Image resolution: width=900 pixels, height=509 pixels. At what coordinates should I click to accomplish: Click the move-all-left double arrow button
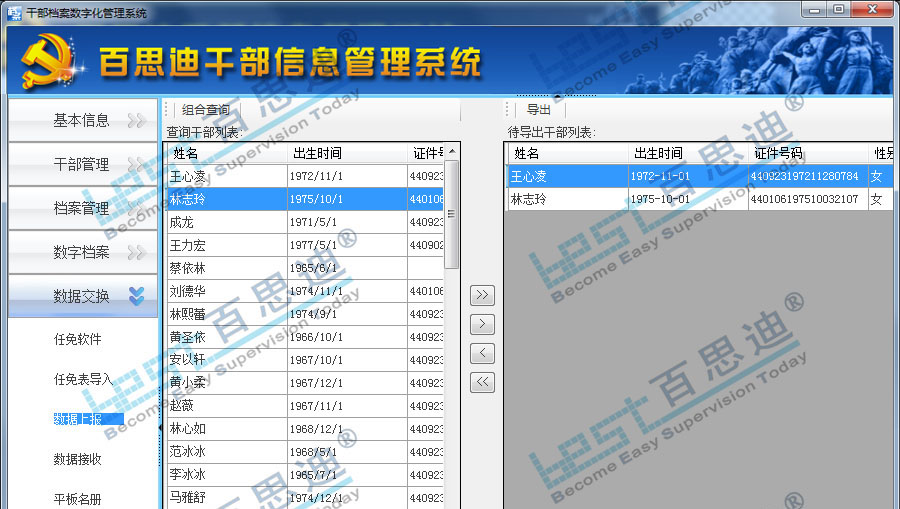click(x=482, y=382)
